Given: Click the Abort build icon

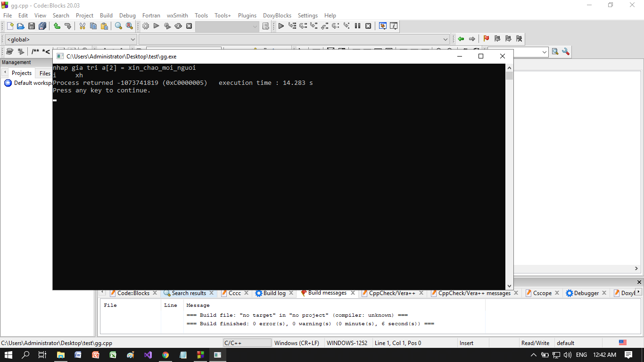Looking at the screenshot, I should pyautogui.click(x=189, y=26).
